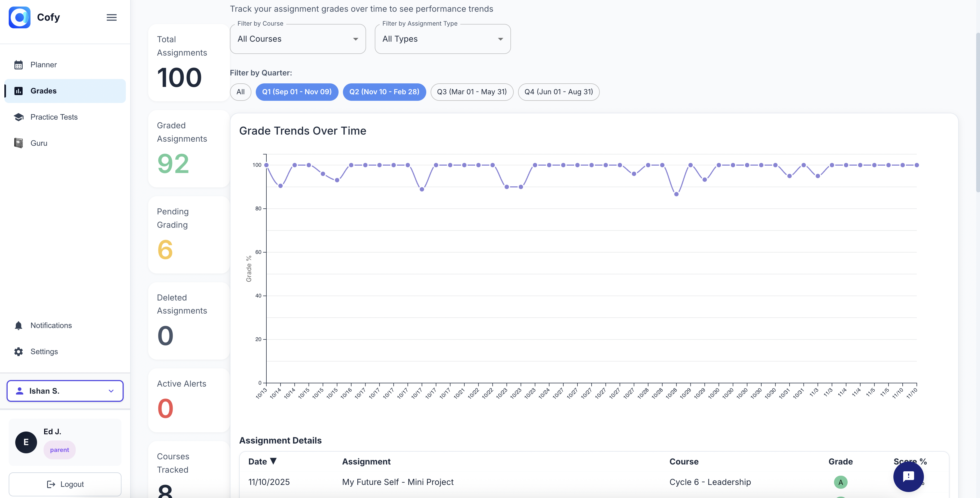The width and height of the screenshot is (980, 498).
Task: Select the All quarter filter
Action: 241,92
